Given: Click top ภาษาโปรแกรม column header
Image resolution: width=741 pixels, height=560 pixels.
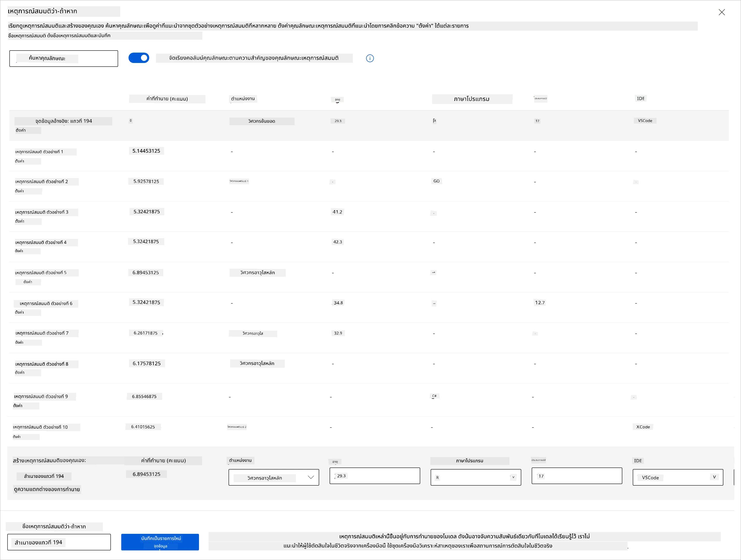Looking at the screenshot, I should [472, 99].
